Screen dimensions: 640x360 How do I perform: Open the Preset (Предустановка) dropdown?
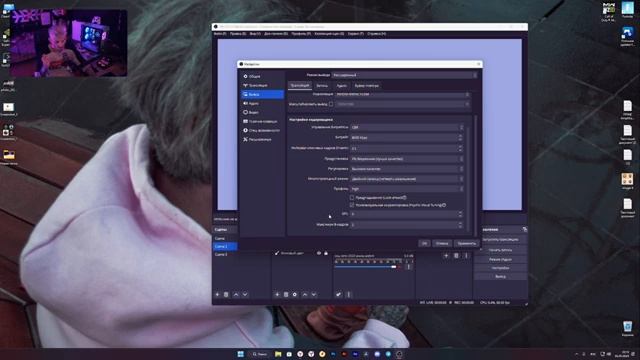[x=407, y=159]
